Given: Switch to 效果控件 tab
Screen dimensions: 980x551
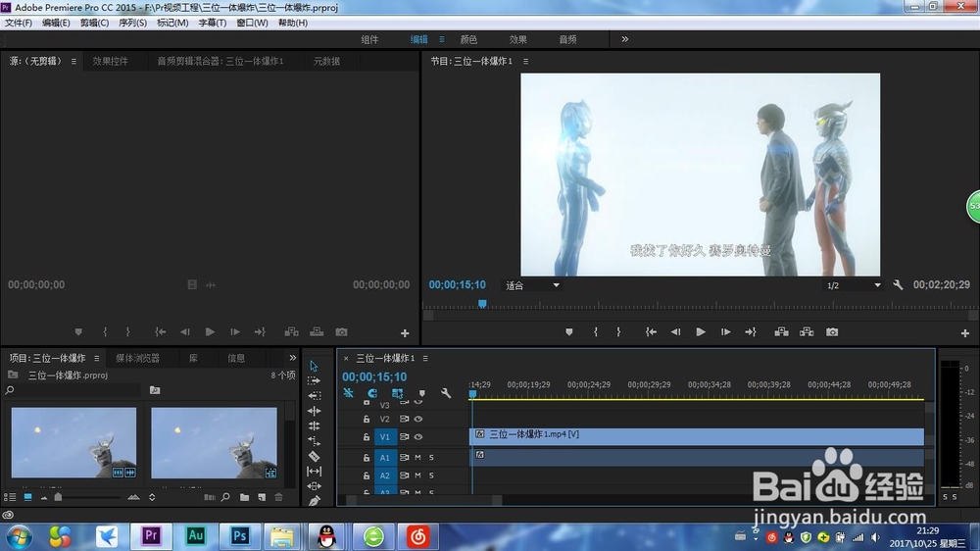Looking at the screenshot, I should (110, 62).
